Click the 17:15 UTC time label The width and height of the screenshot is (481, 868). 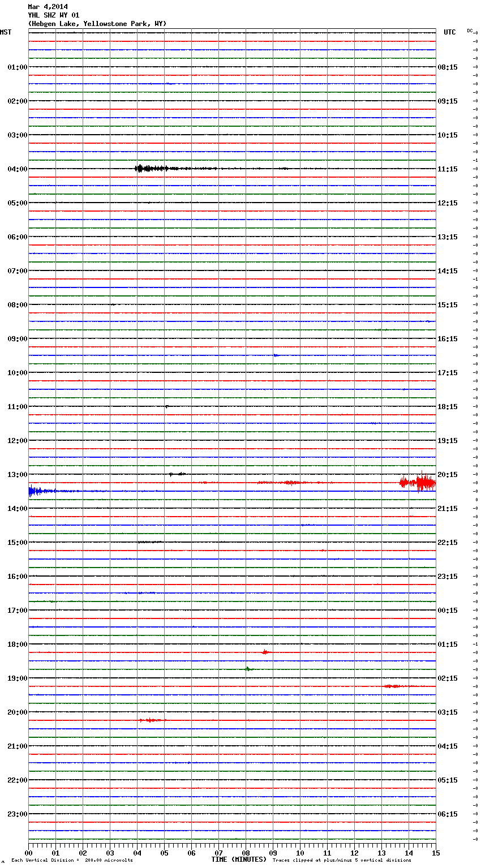click(x=448, y=373)
